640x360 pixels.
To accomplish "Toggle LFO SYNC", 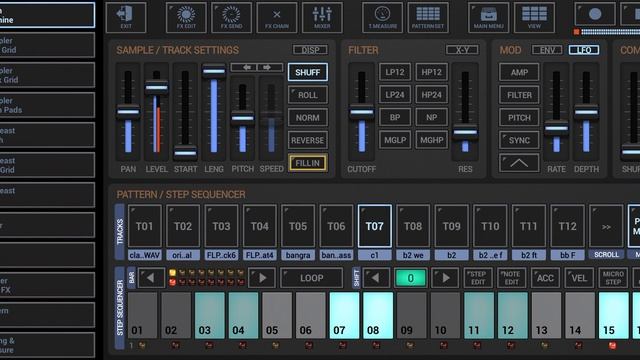I will click(x=519, y=140).
